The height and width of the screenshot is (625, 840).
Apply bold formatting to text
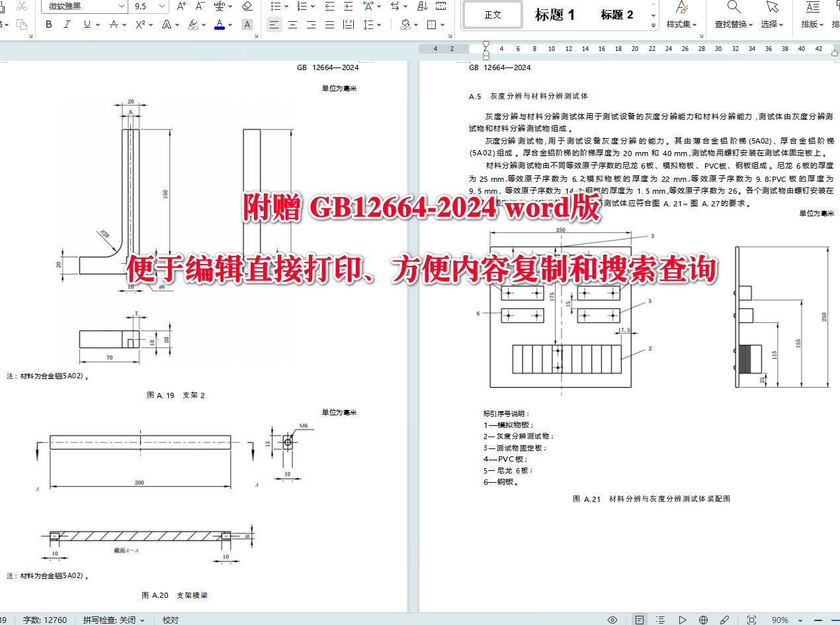click(48, 23)
